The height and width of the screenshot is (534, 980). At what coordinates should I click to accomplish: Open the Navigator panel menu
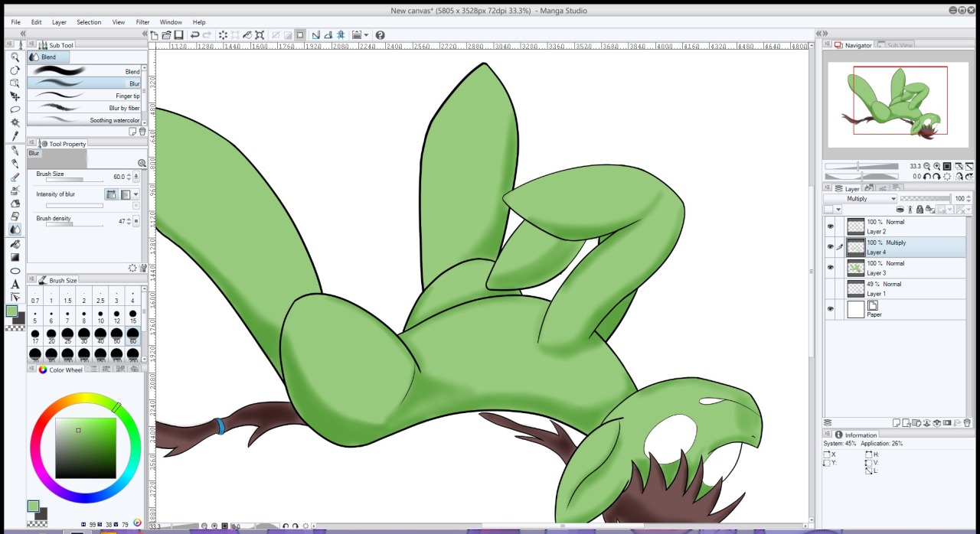828,45
